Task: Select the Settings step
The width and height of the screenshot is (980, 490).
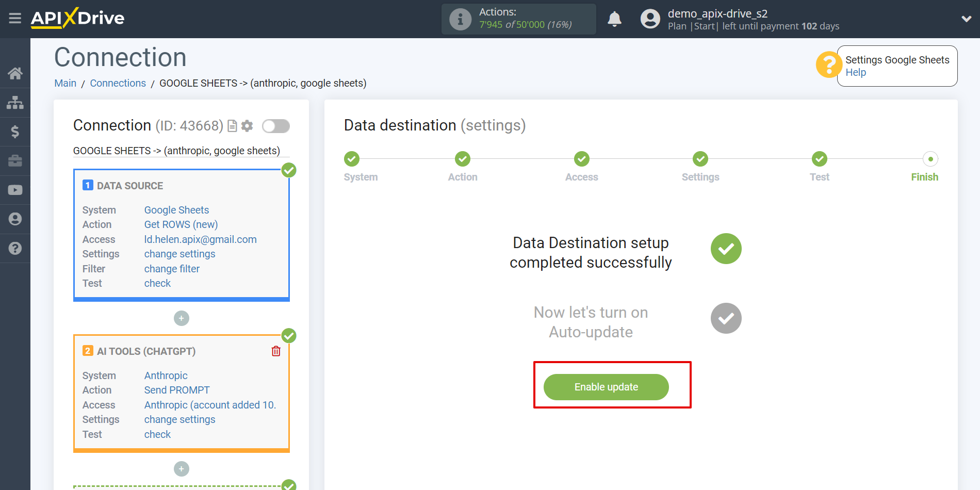Action: 700,159
